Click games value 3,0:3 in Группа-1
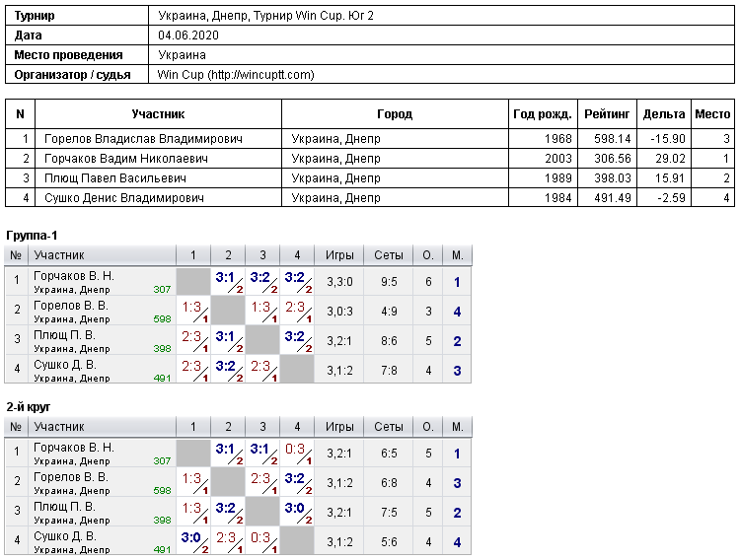This screenshot has height=560, width=740. (339, 312)
